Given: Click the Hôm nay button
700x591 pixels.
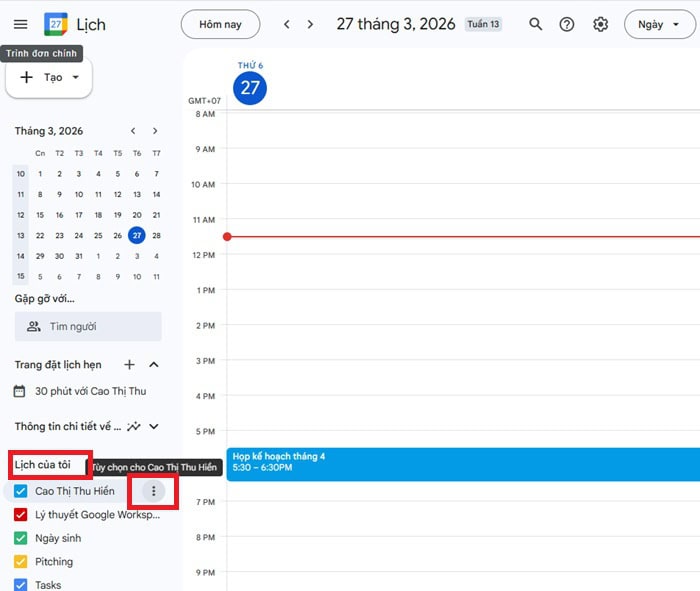Looking at the screenshot, I should [220, 24].
